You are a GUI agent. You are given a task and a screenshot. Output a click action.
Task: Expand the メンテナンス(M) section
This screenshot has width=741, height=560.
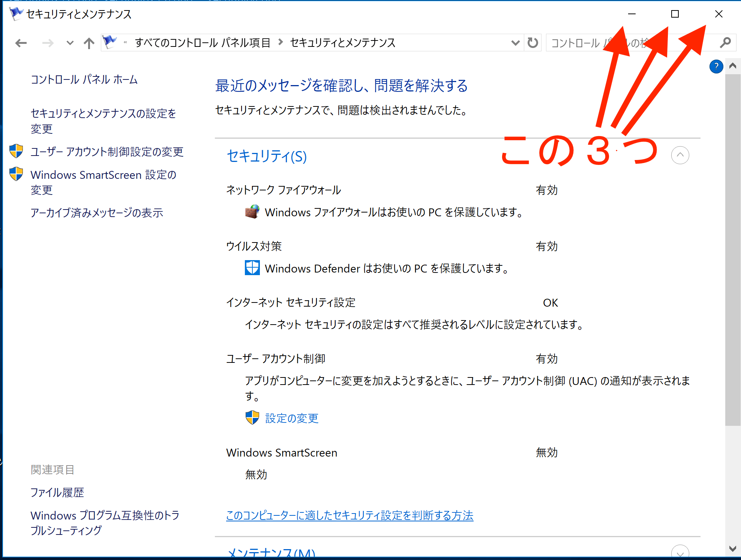680,553
